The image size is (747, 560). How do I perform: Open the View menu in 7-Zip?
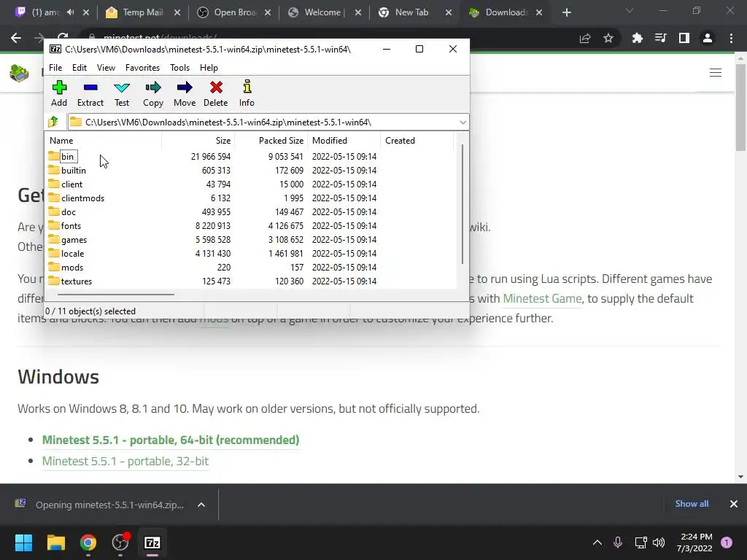106,68
